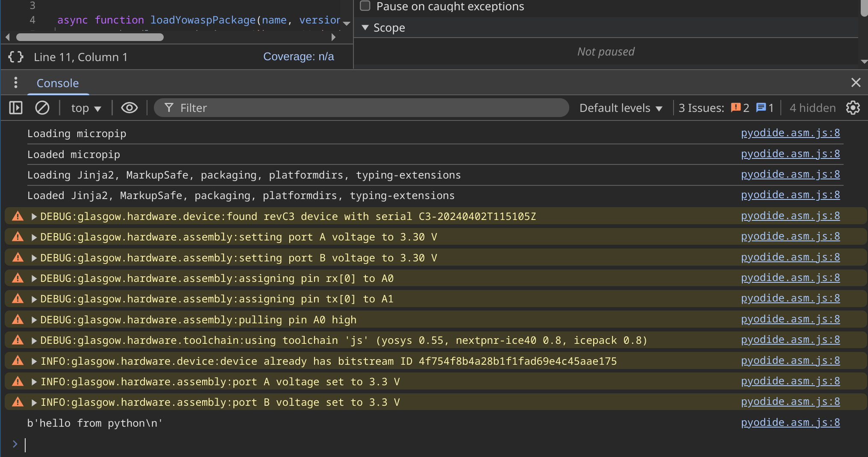Viewport: 868px width, 457px height.
Task: Click the eye icon to create live expression
Action: coord(129,108)
